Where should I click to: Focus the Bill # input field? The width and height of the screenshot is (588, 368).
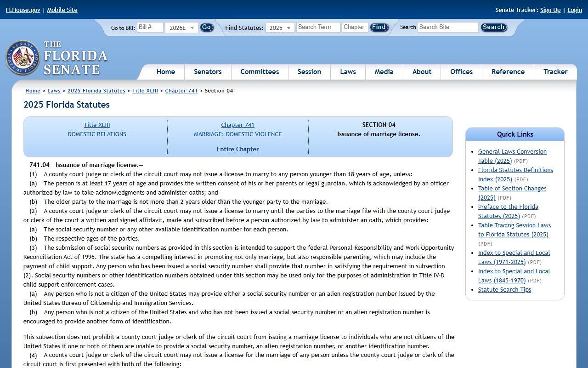pos(150,27)
